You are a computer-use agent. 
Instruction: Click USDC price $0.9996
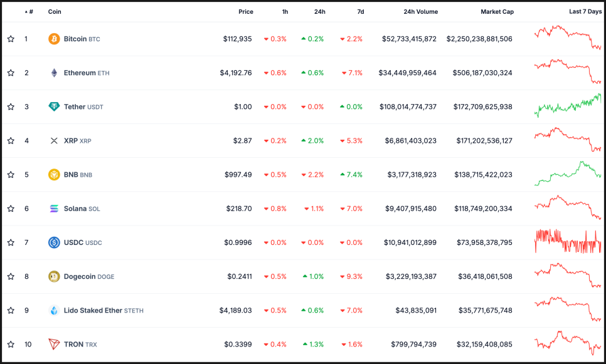click(x=238, y=243)
